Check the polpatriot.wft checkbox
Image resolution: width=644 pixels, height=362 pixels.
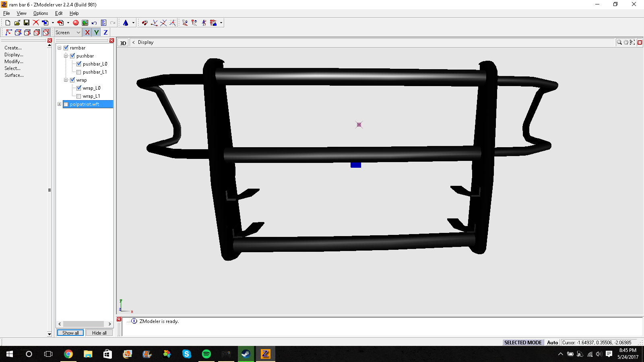(66, 104)
